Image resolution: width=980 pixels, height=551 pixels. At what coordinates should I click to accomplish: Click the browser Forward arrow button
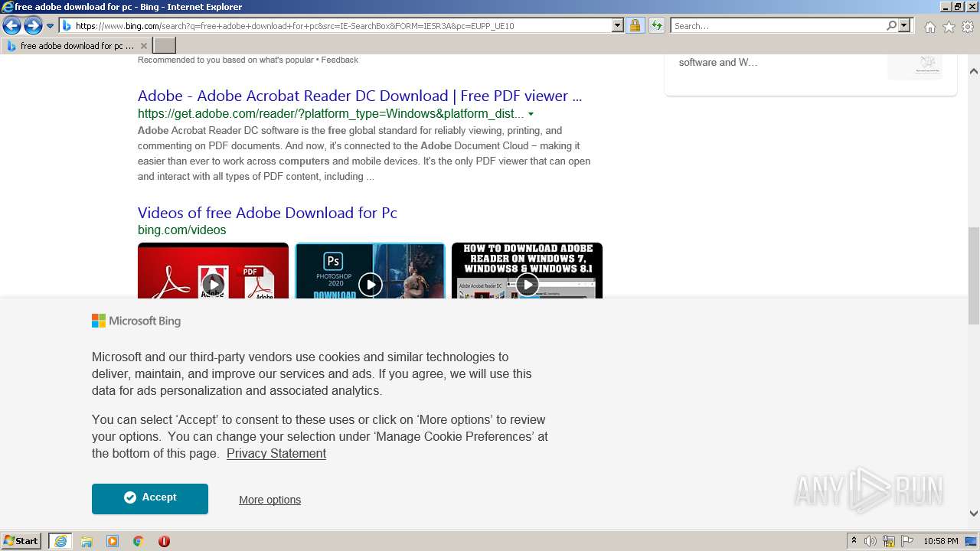click(33, 26)
